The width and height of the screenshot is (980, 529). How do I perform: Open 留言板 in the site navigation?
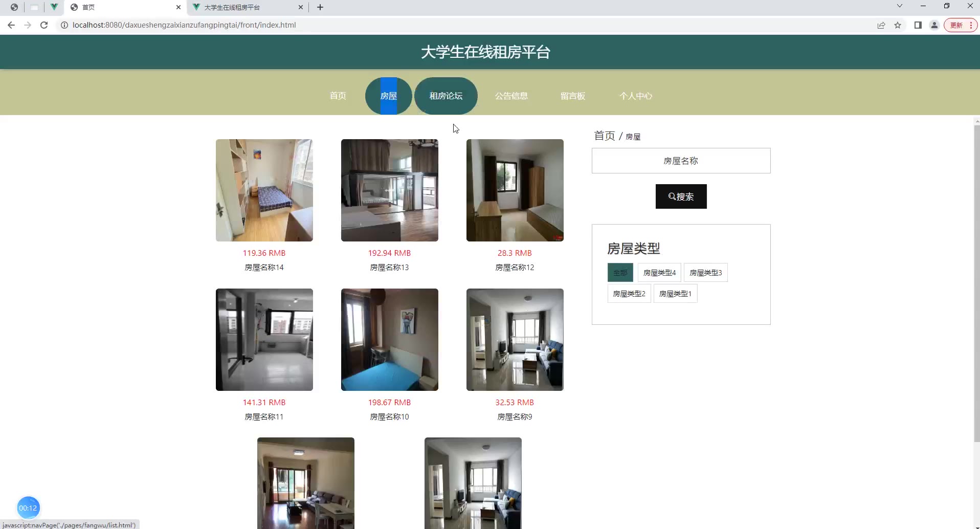(x=573, y=96)
